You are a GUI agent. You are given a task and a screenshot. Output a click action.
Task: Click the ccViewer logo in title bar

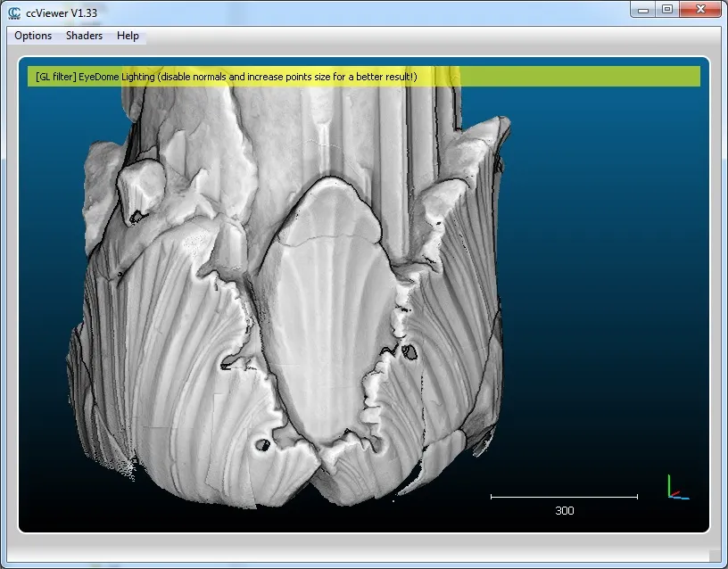click(x=13, y=12)
